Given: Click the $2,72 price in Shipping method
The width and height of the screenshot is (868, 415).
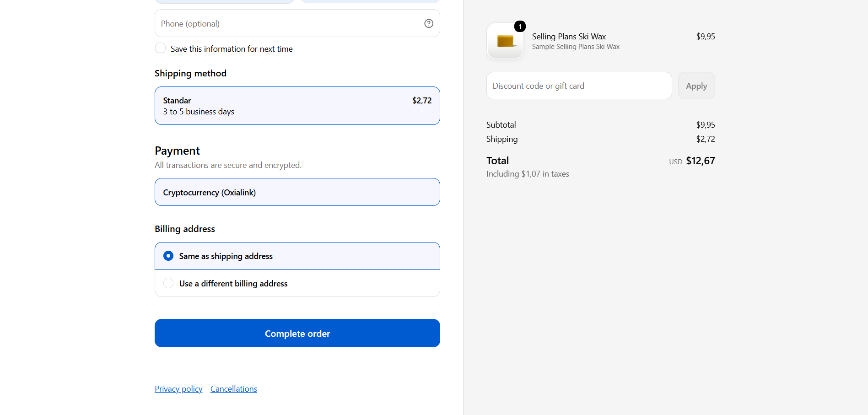Looking at the screenshot, I should click(422, 101).
